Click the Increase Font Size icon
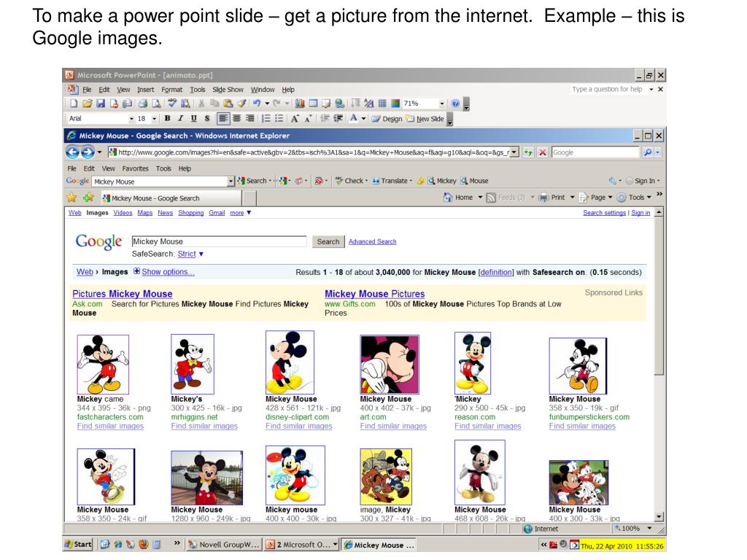The height and width of the screenshot is (560, 747). coord(295,118)
